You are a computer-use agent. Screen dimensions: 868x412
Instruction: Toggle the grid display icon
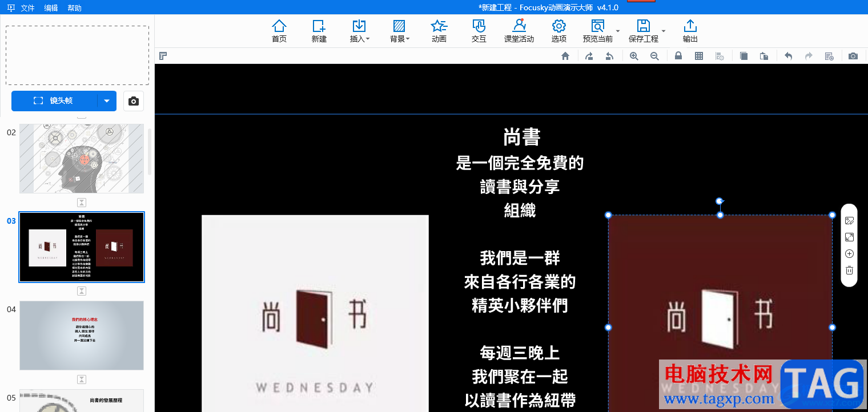coord(699,56)
